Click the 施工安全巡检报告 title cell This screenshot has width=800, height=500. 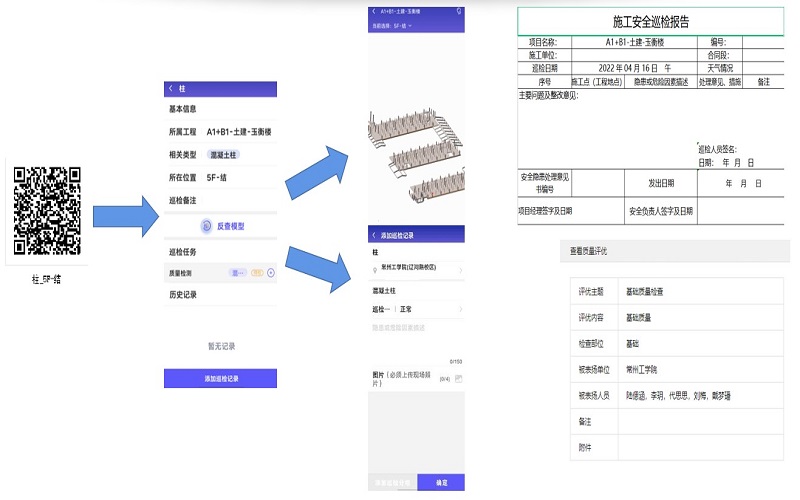point(651,21)
